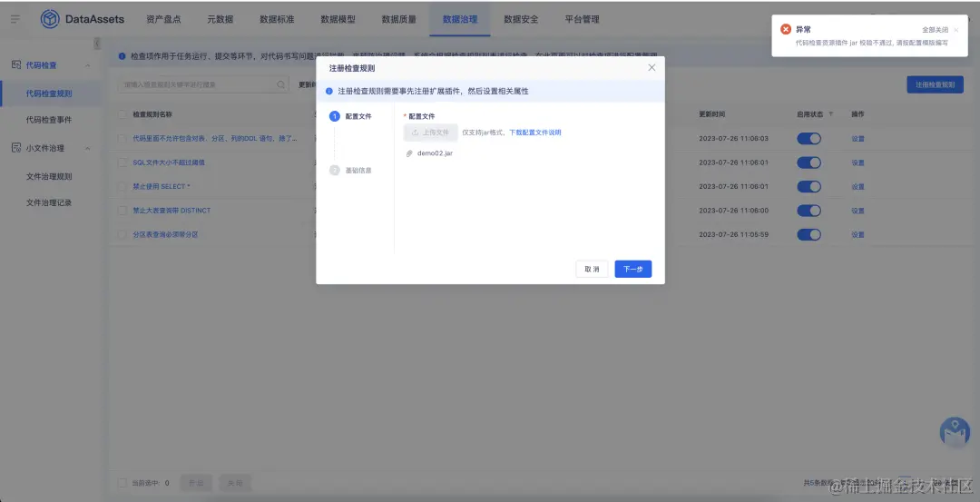The image size is (980, 502).
Task: Click the 检查规则名称 column header
Action: pyautogui.click(x=152, y=114)
